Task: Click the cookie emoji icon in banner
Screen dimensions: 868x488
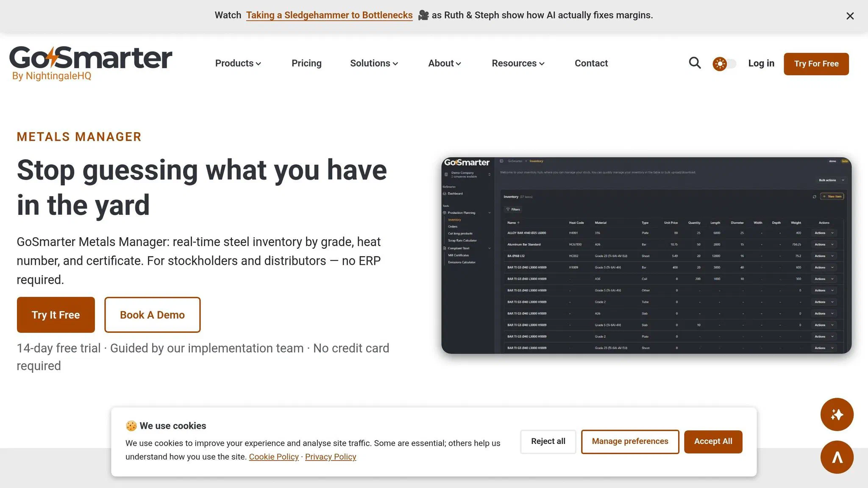Action: [131, 426]
